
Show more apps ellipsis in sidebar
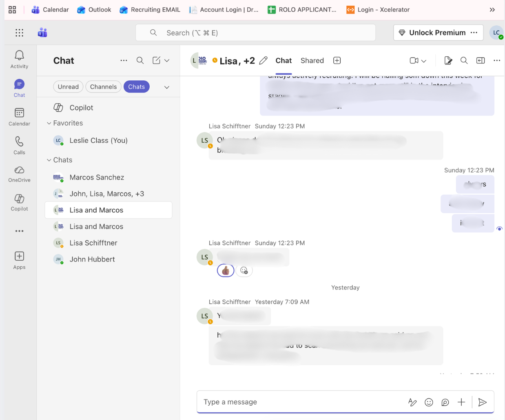(x=19, y=231)
